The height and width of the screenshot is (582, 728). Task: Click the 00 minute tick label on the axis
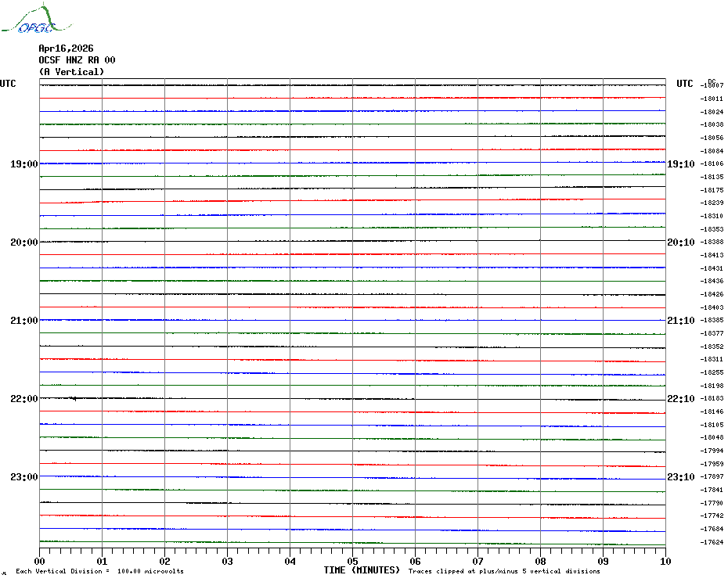tap(40, 561)
